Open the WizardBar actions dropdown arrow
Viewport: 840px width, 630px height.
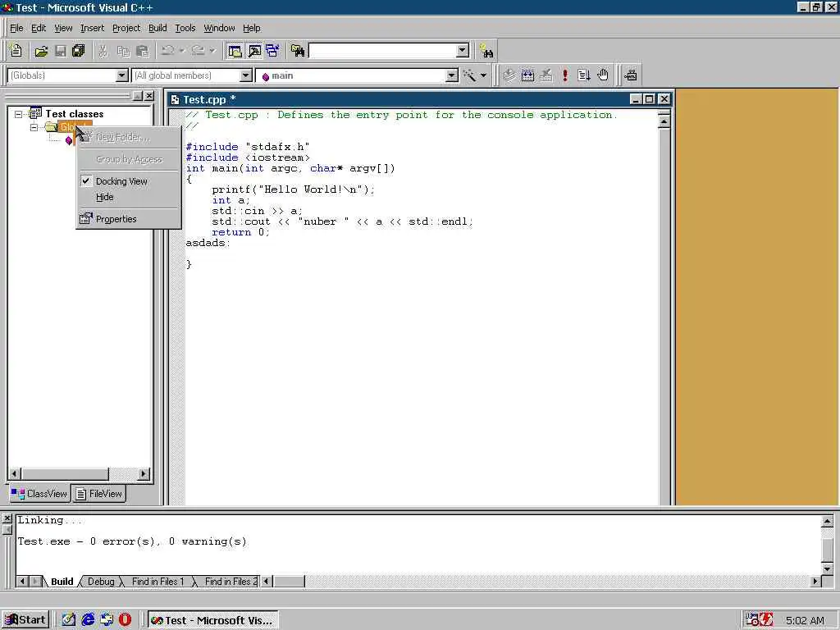(483, 75)
